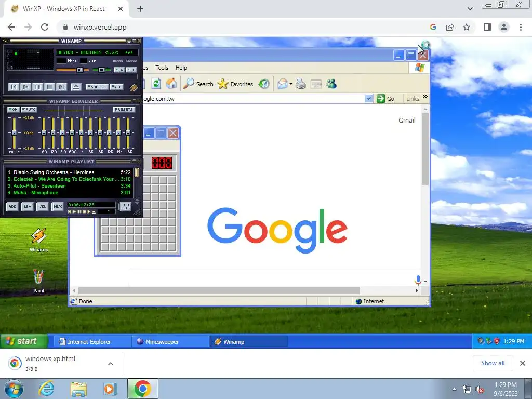
Task: Click the PREAMP slider in equalizer
Action: (14, 133)
